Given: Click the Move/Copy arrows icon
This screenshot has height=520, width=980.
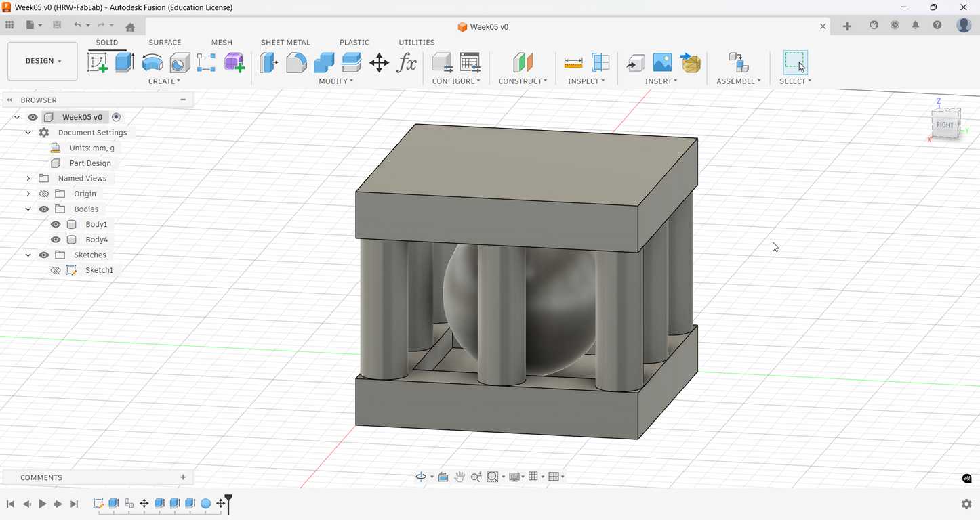Looking at the screenshot, I should [379, 63].
